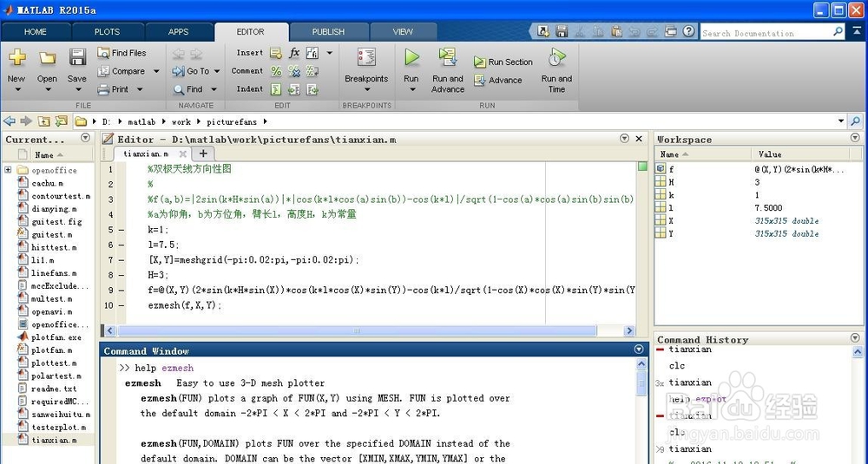This screenshot has height=464, width=868.
Task: Apply smart indent icon
Action: tap(276, 89)
